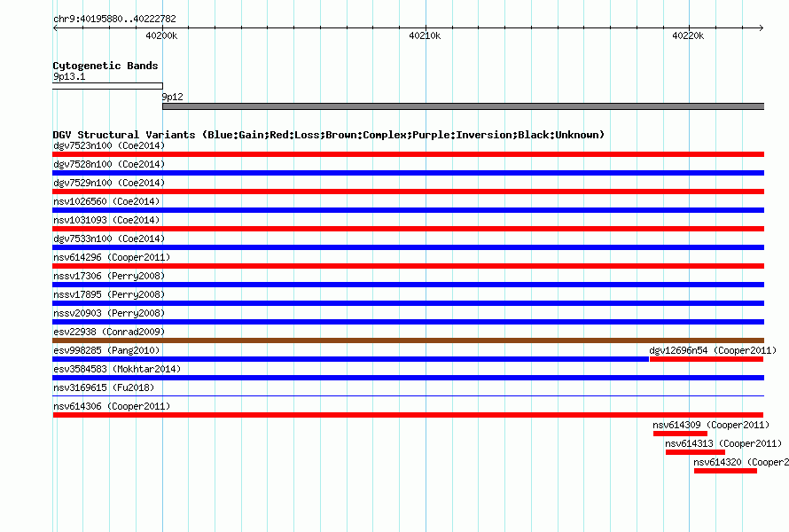Click the thin nsv3169615 (Fu2018) line
The width and height of the screenshot is (789, 532).
[408, 396]
